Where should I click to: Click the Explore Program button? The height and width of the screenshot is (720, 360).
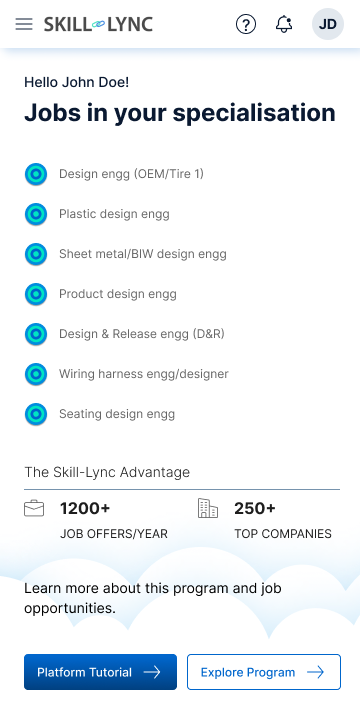264,672
